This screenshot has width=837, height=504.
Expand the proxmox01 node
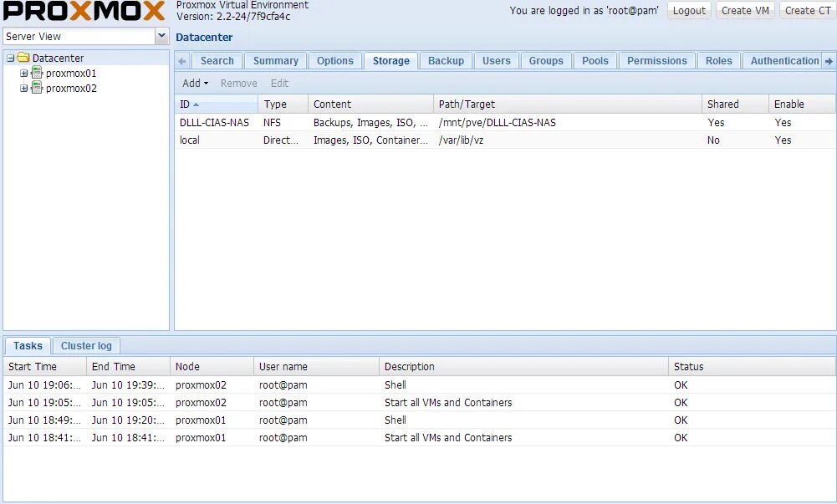pyautogui.click(x=23, y=73)
